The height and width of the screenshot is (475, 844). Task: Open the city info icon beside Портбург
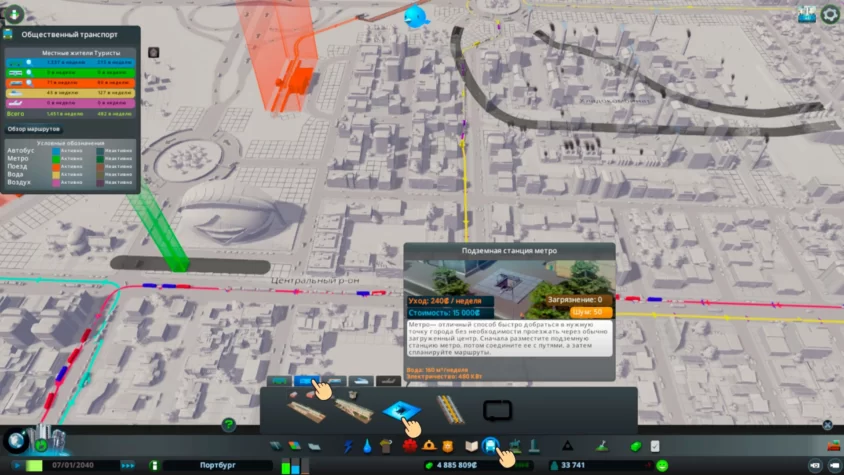[154, 465]
